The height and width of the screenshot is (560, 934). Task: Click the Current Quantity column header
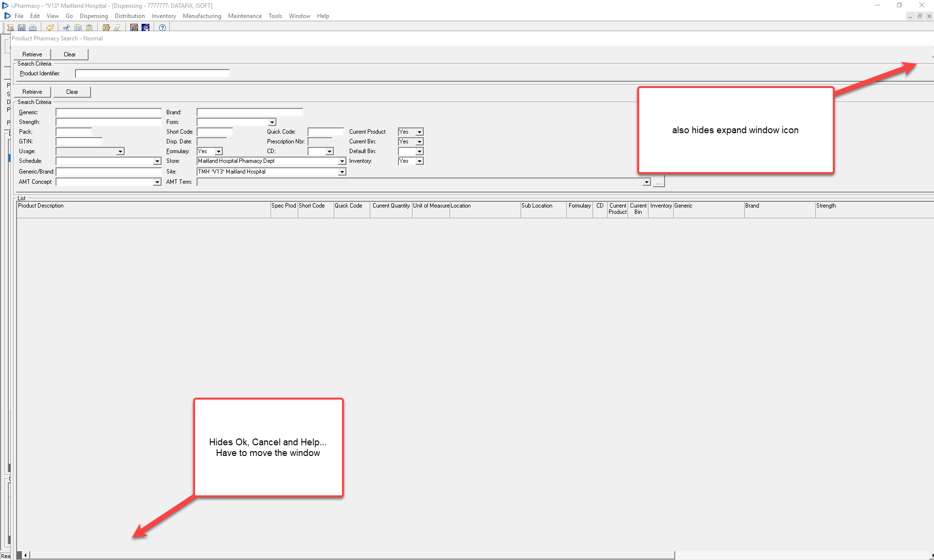coord(391,210)
